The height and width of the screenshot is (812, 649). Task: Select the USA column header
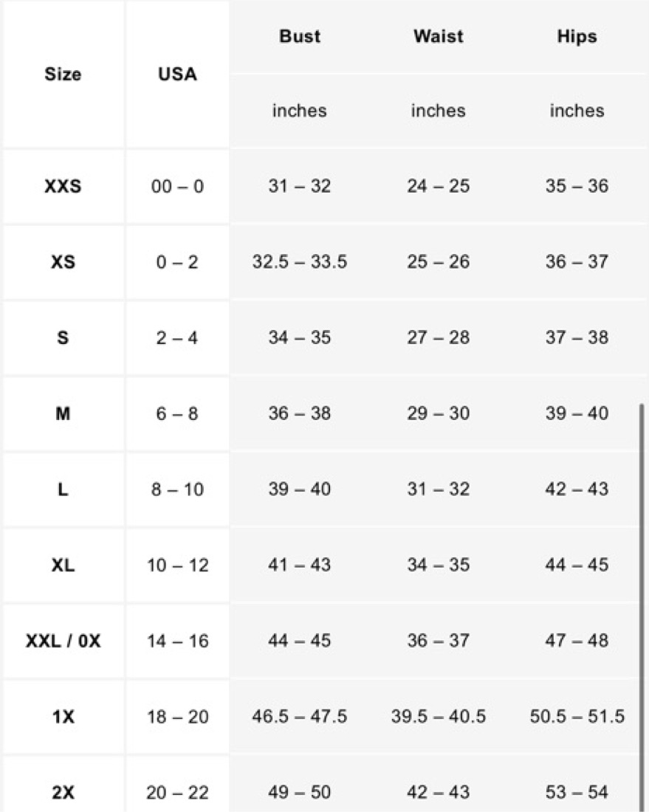(x=177, y=74)
